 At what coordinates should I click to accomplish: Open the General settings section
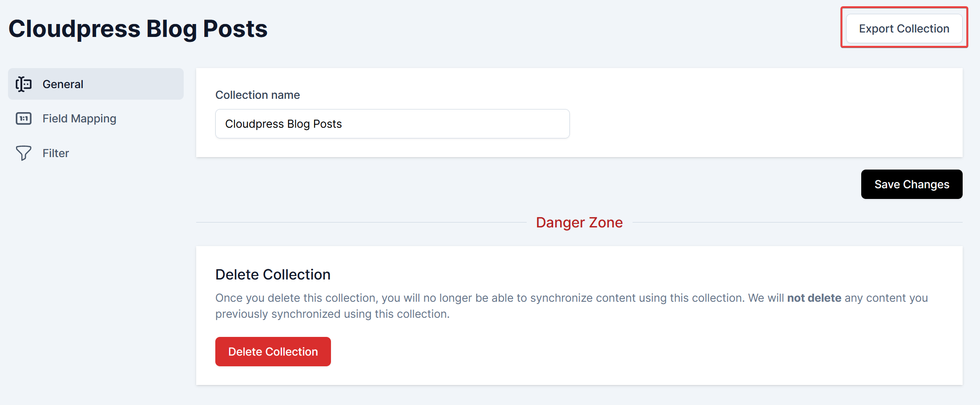63,84
